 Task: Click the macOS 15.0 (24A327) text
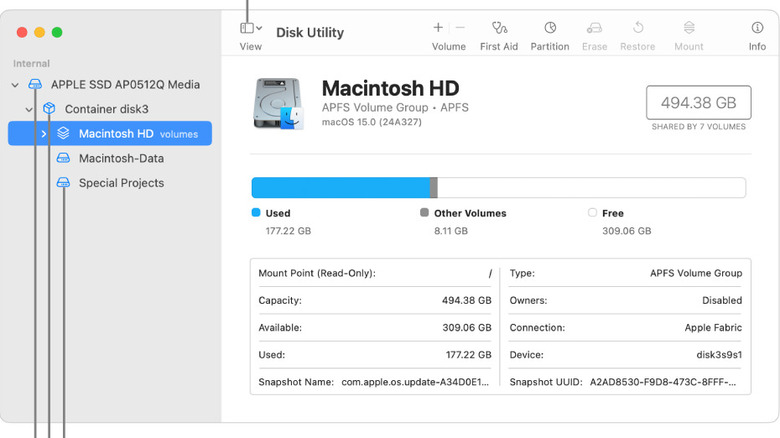(372, 122)
